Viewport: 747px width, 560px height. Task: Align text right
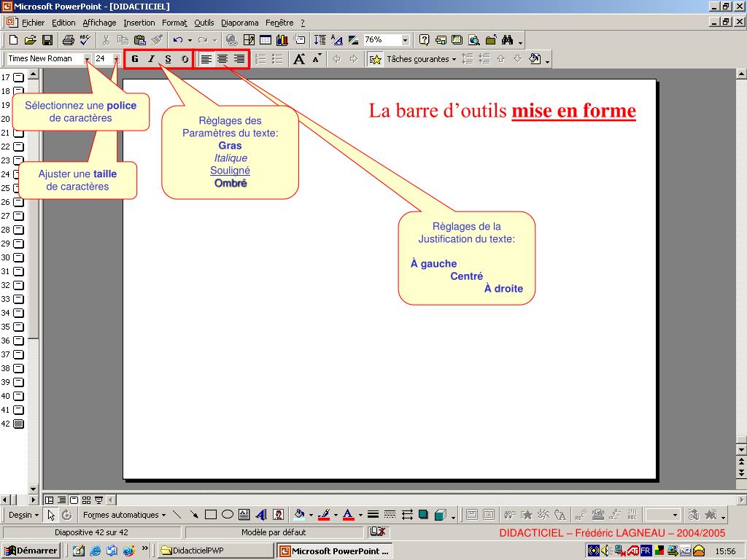239,59
